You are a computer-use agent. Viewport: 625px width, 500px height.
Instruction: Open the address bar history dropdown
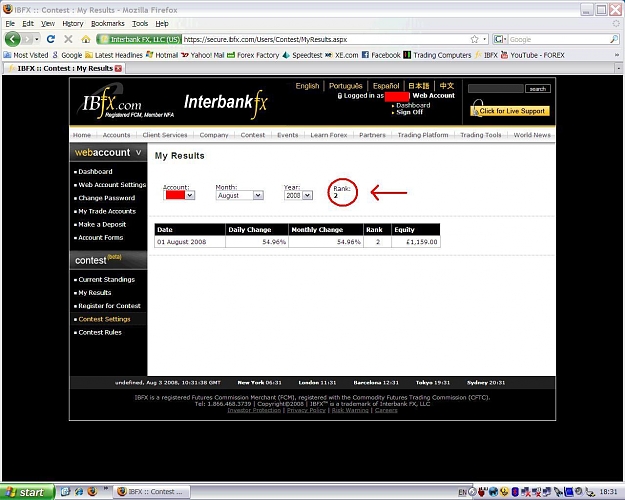485,39
